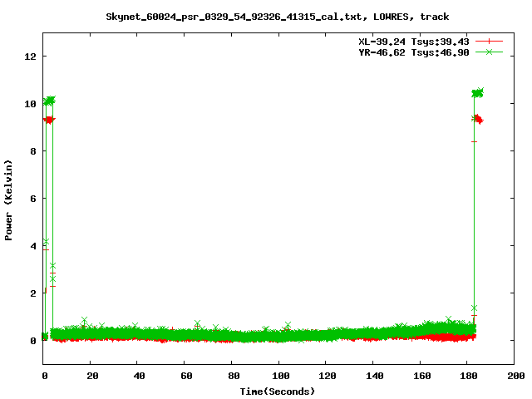Click the 8 tick label on power axis
The image size is (532, 399).
click(33, 151)
